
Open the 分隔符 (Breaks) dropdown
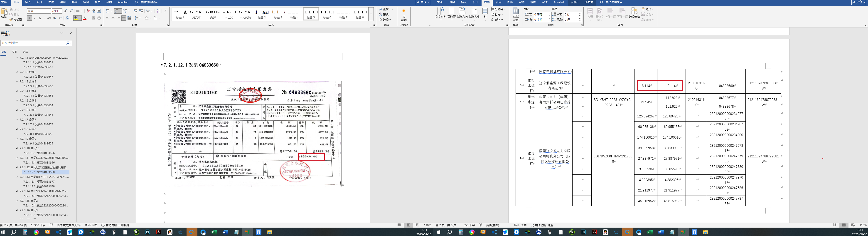(498, 10)
